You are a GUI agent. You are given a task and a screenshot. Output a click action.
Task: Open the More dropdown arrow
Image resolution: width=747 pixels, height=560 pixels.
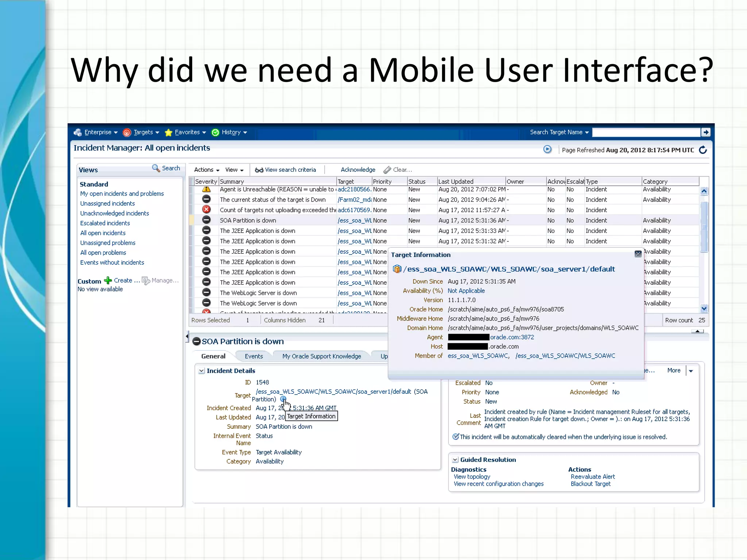click(691, 371)
